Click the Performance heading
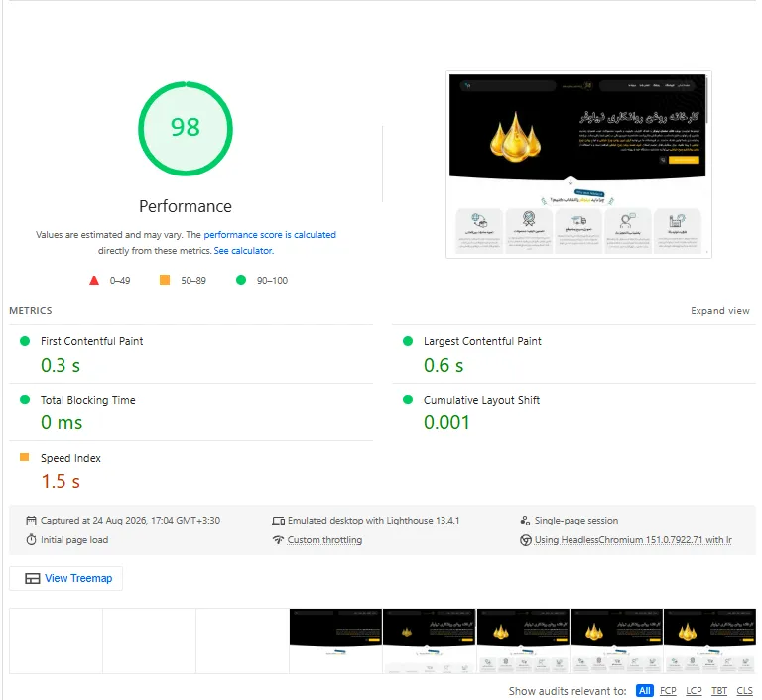Screen dimensions: 762x700 coord(186,206)
